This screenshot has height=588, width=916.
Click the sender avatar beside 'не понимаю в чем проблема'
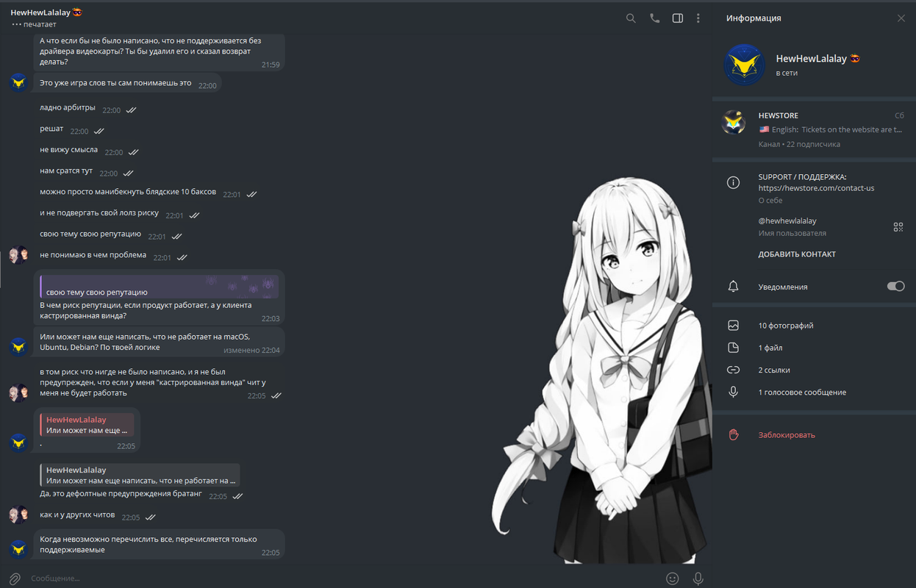(19, 255)
